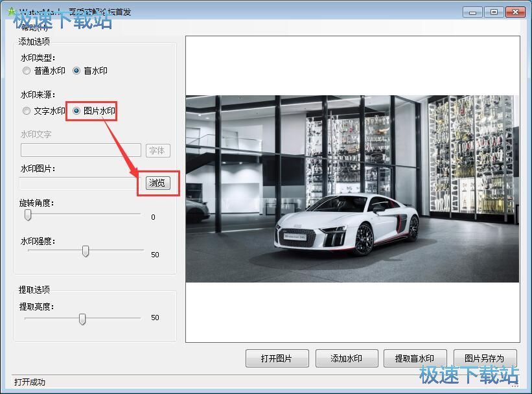The height and width of the screenshot is (394, 532).
Task: Click the WaterMark app icon in title bar
Action: pos(9,12)
